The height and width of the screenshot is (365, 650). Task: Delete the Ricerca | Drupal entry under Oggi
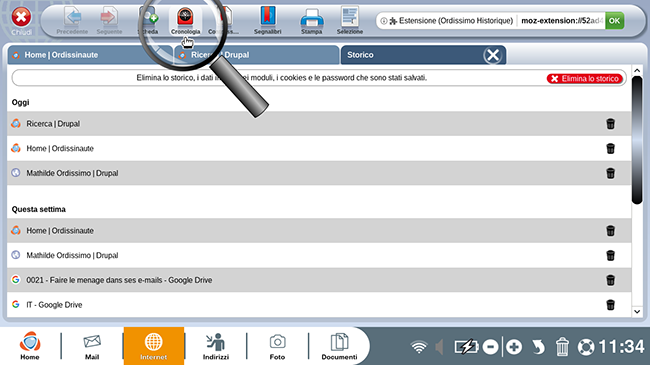(610, 124)
